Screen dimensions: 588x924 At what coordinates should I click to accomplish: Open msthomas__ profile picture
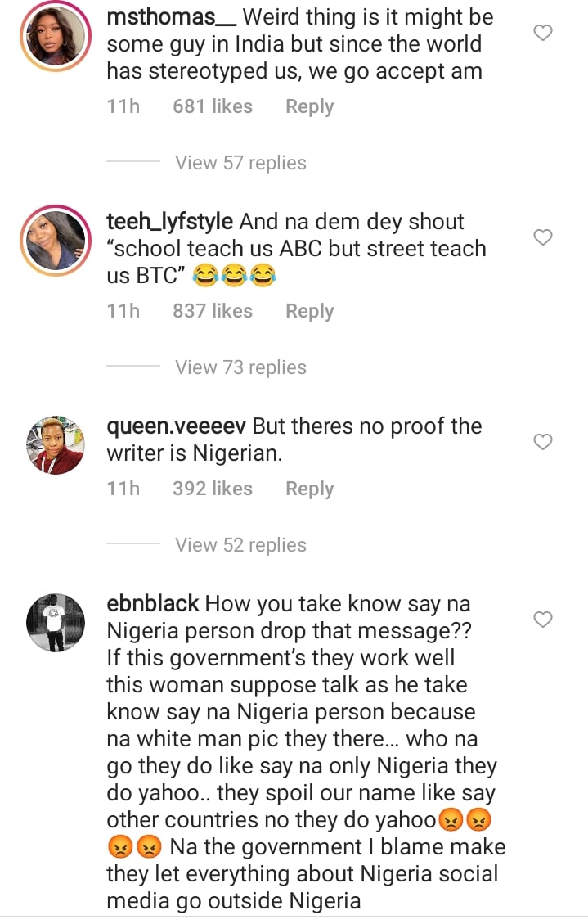tap(55, 36)
